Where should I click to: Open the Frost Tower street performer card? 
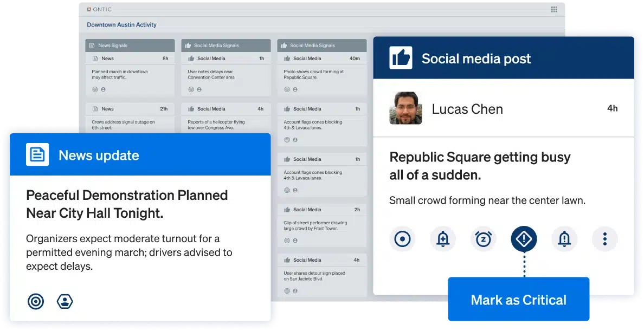point(321,225)
